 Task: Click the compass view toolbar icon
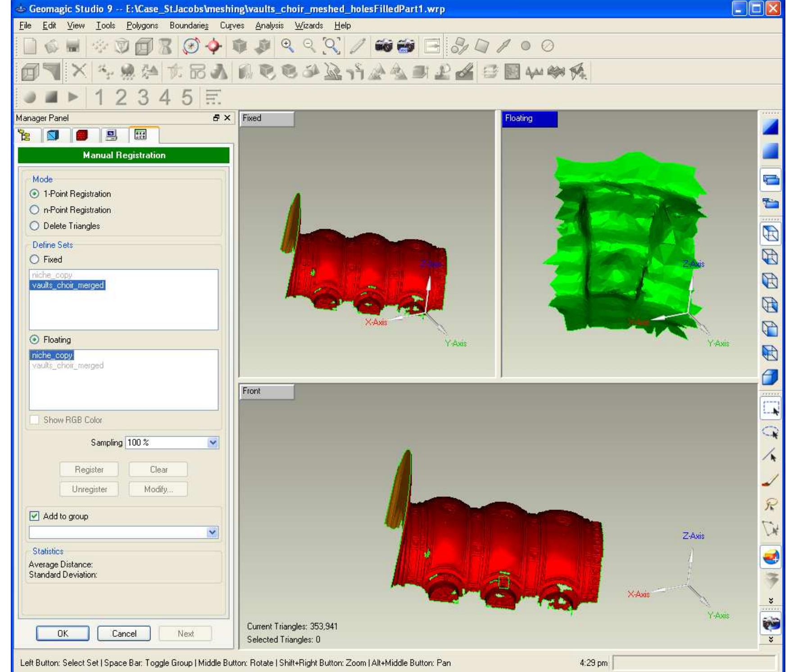(191, 46)
